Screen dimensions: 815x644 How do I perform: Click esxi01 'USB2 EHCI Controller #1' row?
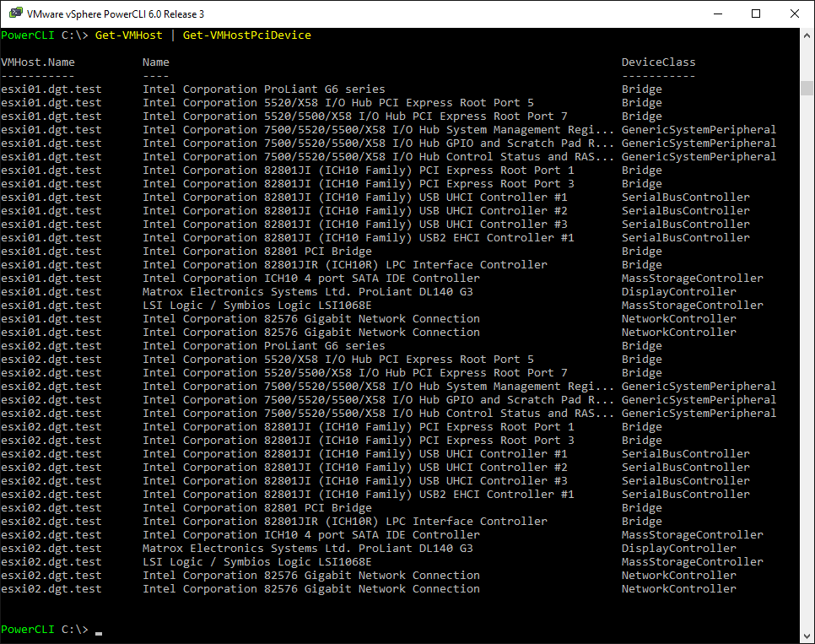375,238
